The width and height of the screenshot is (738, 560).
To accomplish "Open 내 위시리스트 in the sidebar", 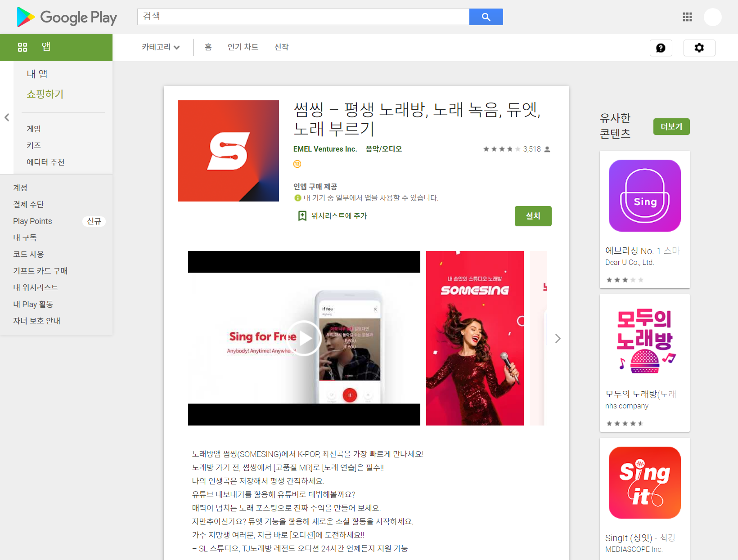I will pos(36,287).
